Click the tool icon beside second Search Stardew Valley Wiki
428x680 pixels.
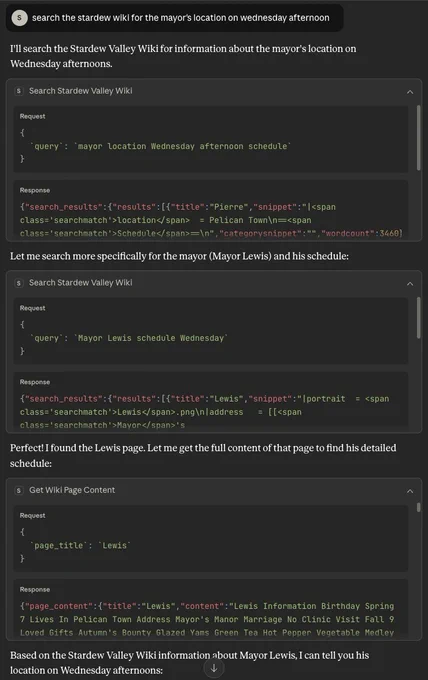click(x=18, y=283)
